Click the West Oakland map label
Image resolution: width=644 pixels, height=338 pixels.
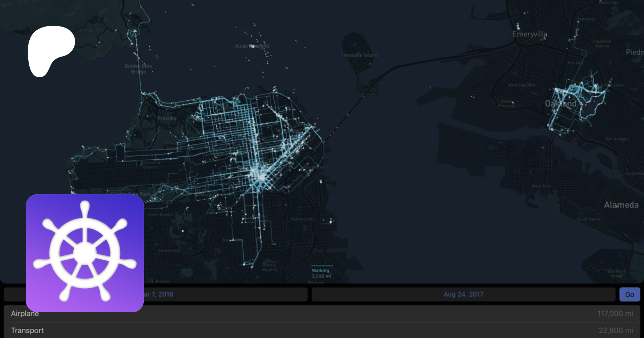pyautogui.click(x=521, y=85)
